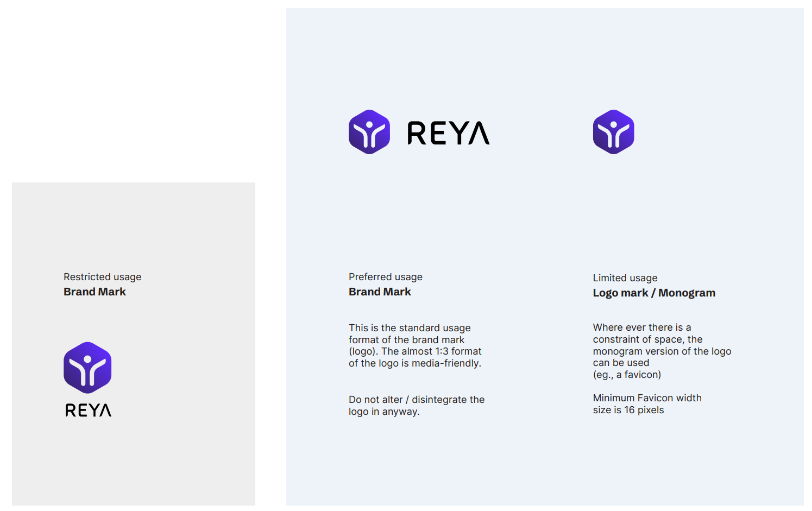This screenshot has width=812, height=511.
Task: Click the 'Limited usage' label
Action: (x=625, y=278)
